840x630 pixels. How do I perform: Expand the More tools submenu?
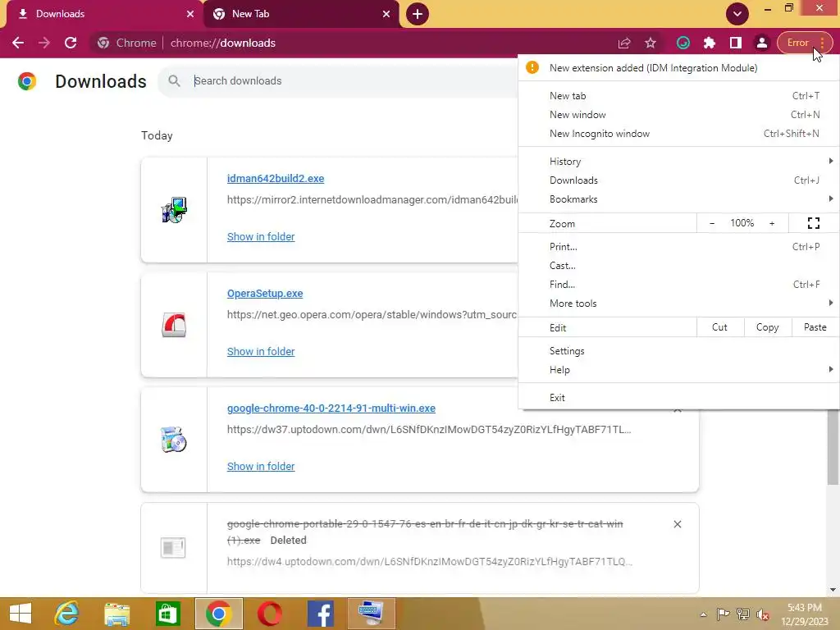point(678,304)
